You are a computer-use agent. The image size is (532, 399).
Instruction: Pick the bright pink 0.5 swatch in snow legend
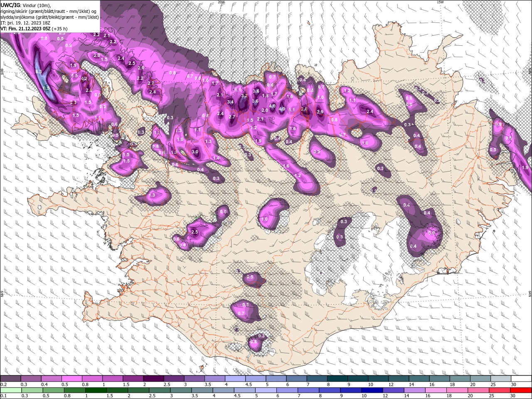click(71, 379)
